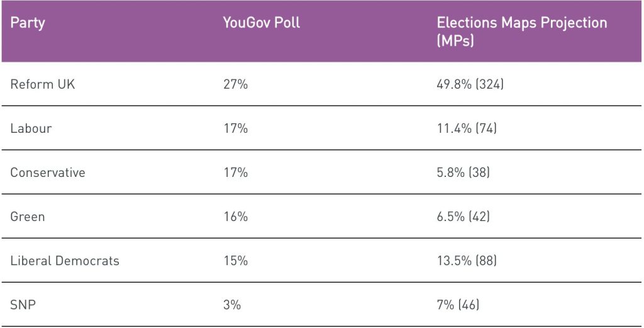Select the 49.8% (324) projection cell
Viewport: 644px width, 328px height.
point(470,84)
